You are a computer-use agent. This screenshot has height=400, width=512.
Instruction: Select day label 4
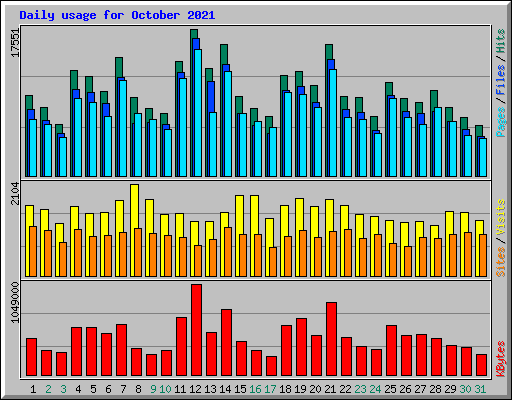pyautogui.click(x=78, y=389)
